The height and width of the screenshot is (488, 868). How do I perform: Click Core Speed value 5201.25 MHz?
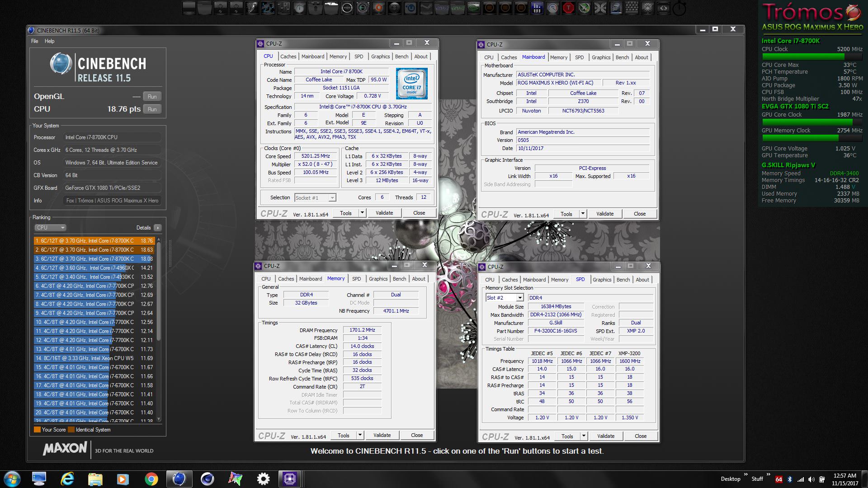click(316, 156)
